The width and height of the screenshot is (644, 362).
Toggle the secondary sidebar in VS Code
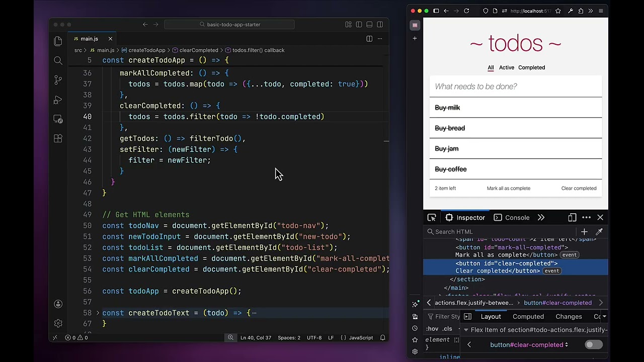[380, 24]
